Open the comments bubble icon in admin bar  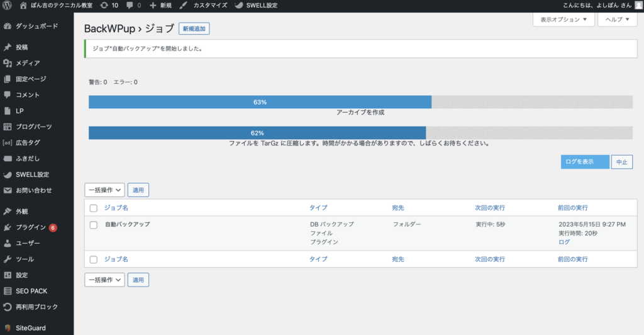[130, 5]
